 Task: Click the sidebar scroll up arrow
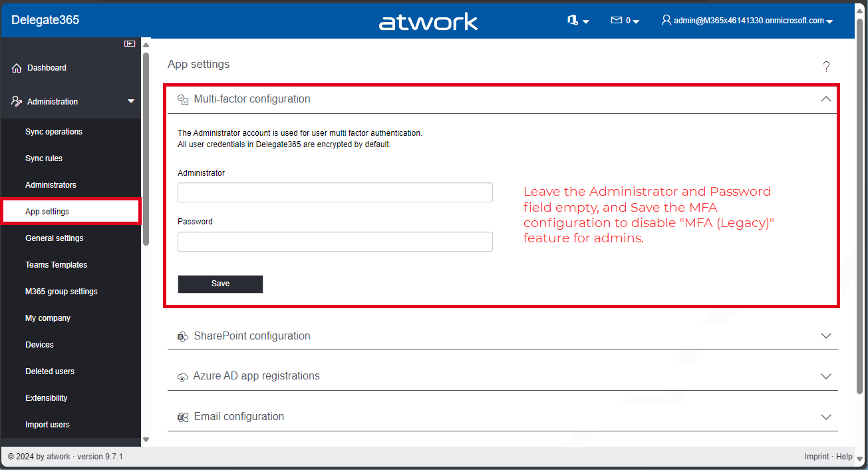coord(146,45)
